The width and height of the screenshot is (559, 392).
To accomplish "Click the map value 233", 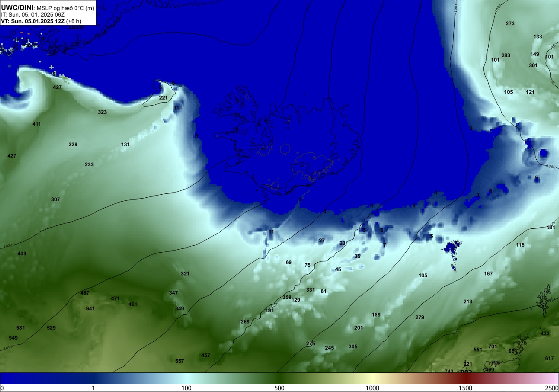I will coord(89,165).
